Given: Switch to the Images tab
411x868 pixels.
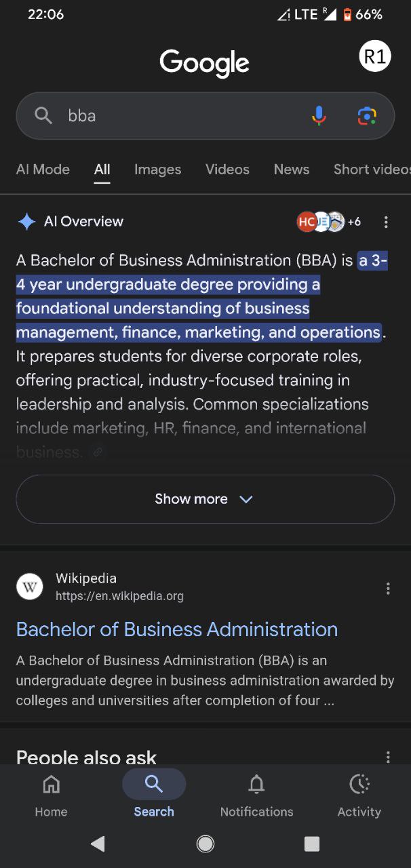Looking at the screenshot, I should coord(157,170).
